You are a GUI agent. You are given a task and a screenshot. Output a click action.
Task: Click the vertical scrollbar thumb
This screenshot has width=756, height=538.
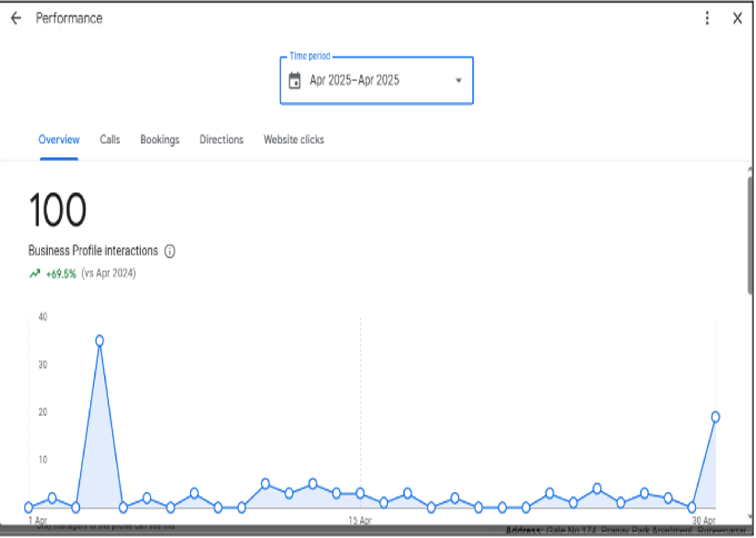coord(750,235)
